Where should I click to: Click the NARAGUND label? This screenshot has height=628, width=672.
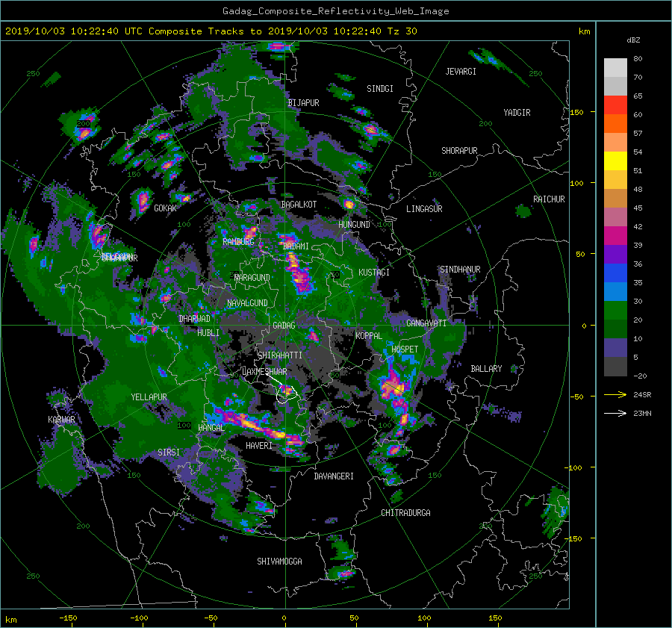click(x=252, y=278)
